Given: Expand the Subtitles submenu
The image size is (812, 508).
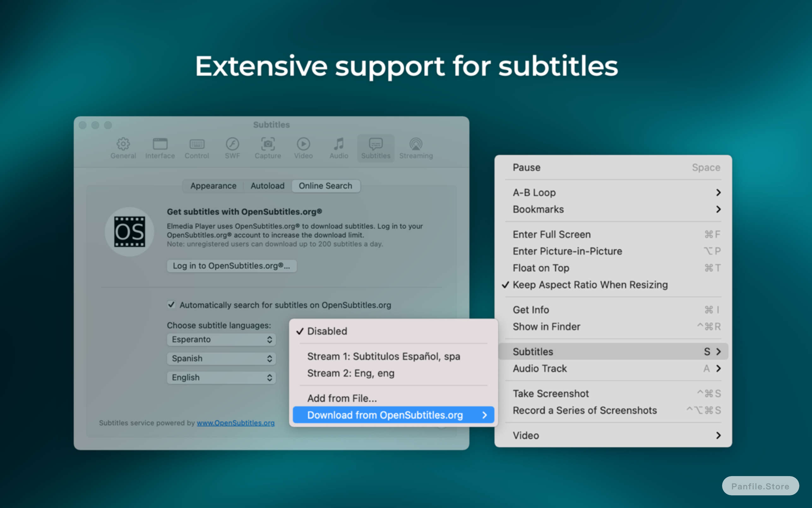Looking at the screenshot, I should tap(613, 351).
